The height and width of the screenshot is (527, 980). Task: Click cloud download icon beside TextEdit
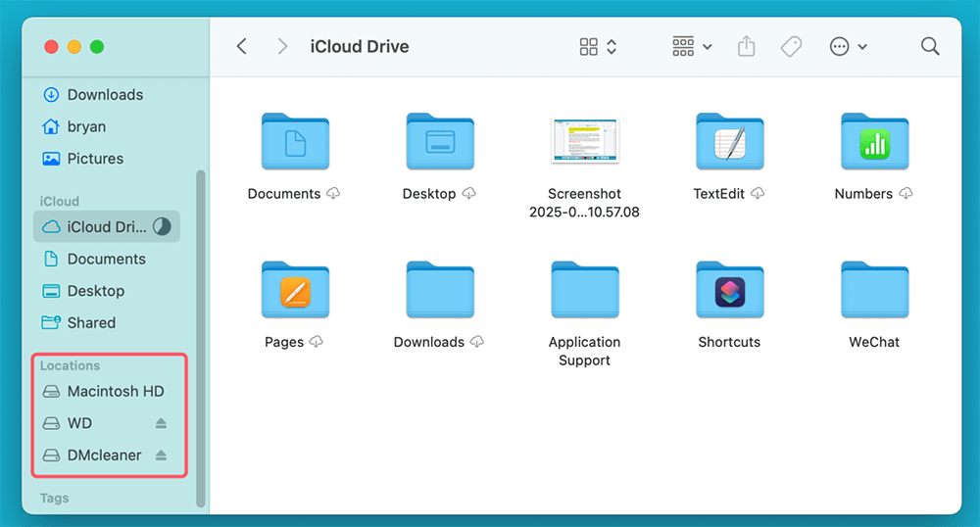tap(758, 194)
